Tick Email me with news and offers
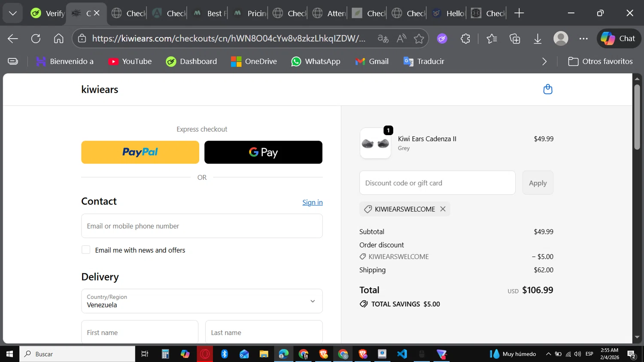 pyautogui.click(x=86, y=250)
